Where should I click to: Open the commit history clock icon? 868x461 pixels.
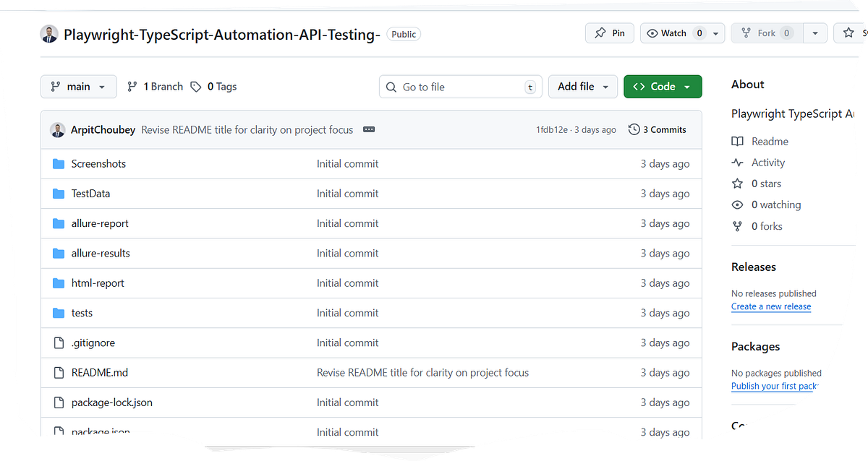634,130
